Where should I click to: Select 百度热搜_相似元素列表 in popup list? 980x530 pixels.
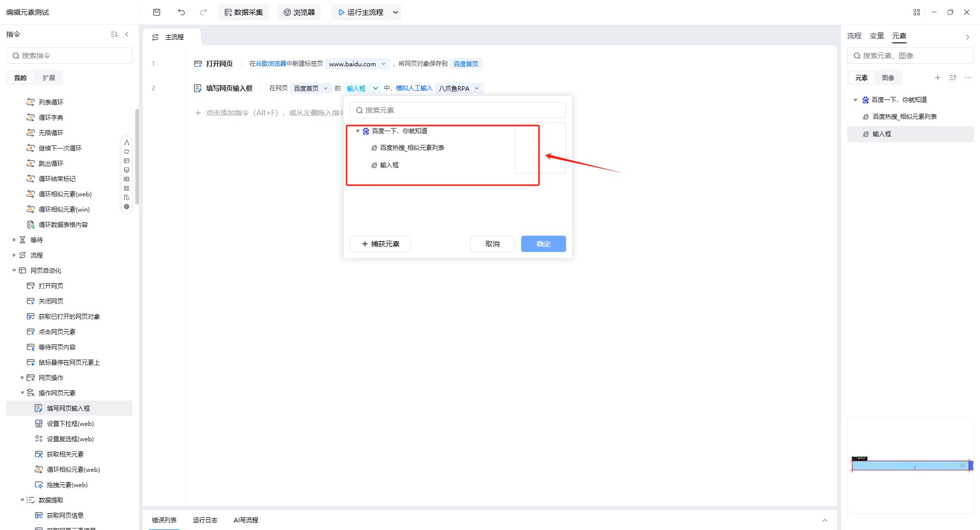(412, 148)
